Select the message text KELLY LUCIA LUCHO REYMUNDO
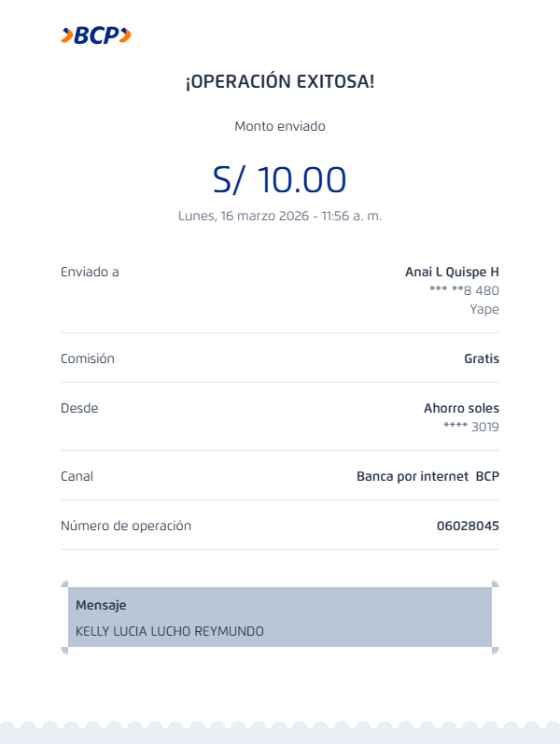This screenshot has width=560, height=744. click(x=170, y=631)
